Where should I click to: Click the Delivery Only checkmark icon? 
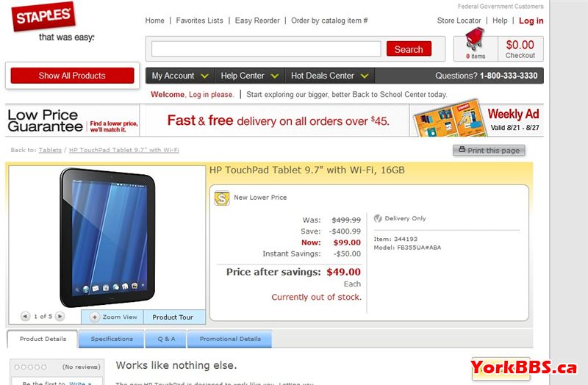point(378,218)
